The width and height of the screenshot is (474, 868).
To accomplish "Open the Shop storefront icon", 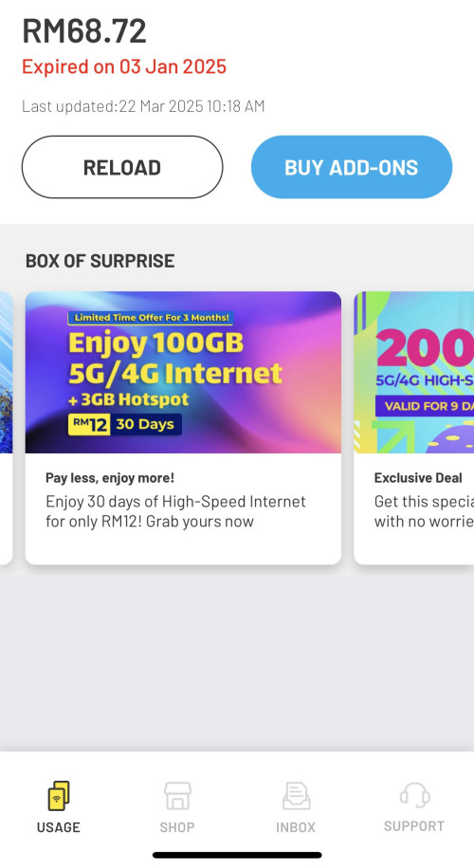I will (177, 796).
